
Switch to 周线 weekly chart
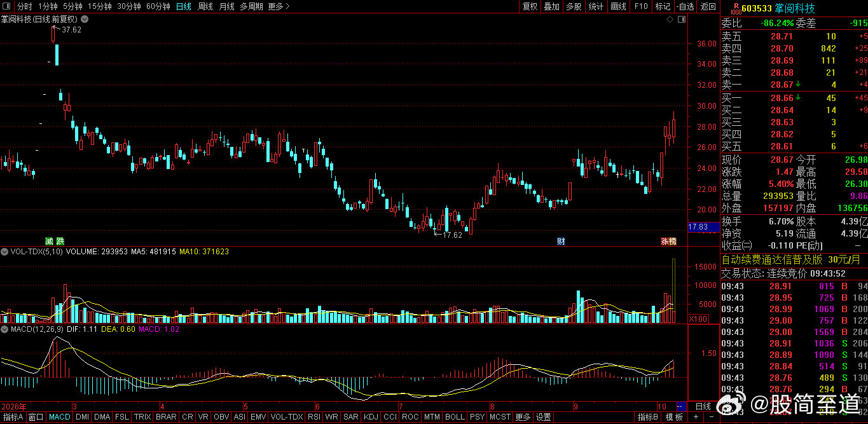[205, 6]
